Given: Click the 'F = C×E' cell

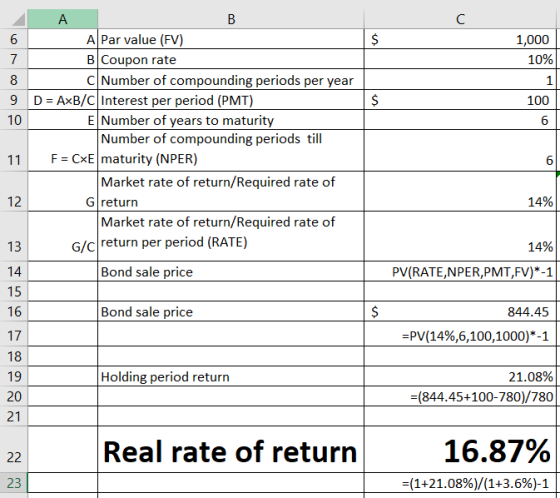Looking at the screenshot, I should click(62, 150).
